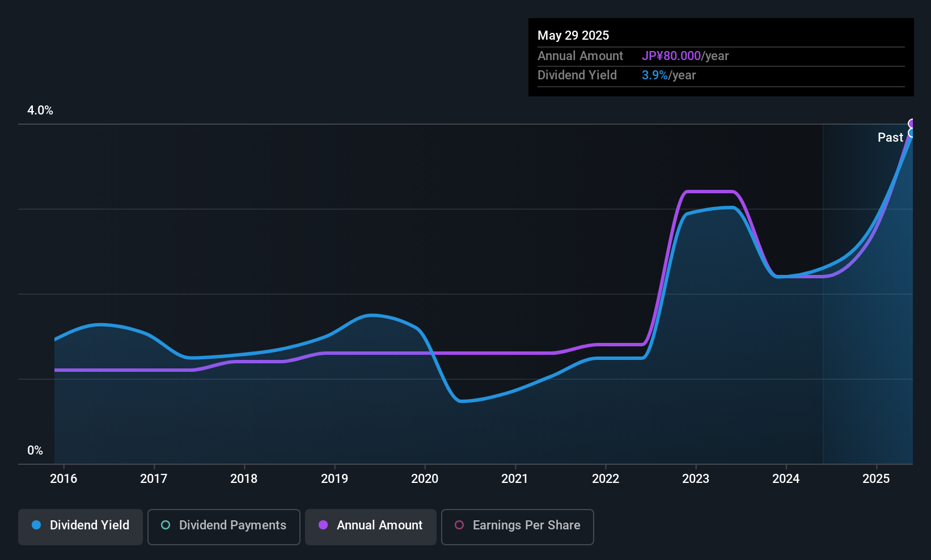Image resolution: width=931 pixels, height=560 pixels.
Task: Click the 3.9%/year dividend yield value
Action: pyautogui.click(x=668, y=75)
